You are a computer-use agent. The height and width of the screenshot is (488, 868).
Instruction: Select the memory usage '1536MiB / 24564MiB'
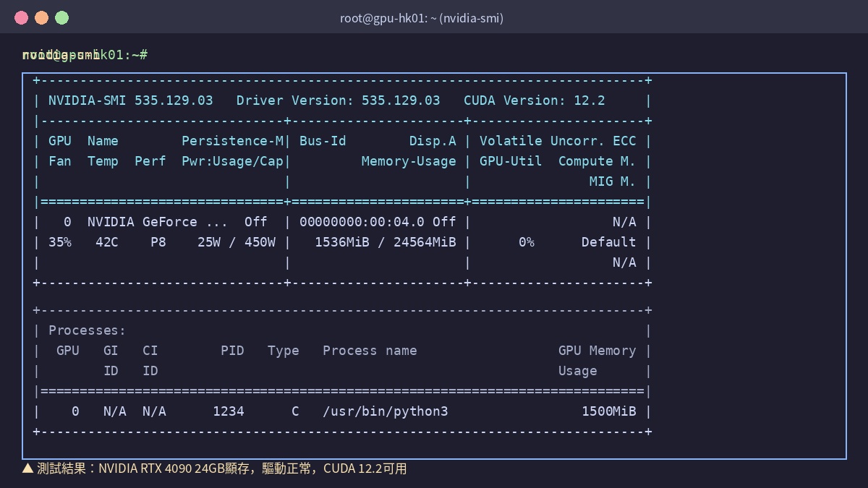pyautogui.click(x=386, y=242)
